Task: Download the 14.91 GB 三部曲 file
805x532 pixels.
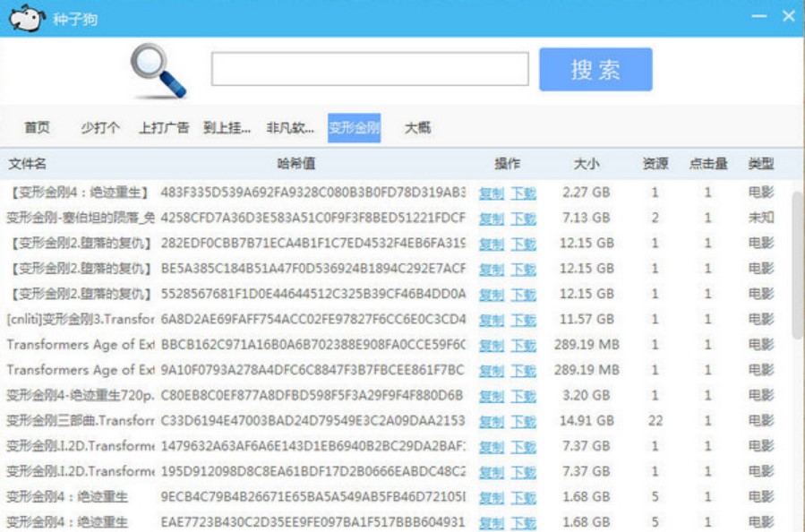Action: coord(524,422)
